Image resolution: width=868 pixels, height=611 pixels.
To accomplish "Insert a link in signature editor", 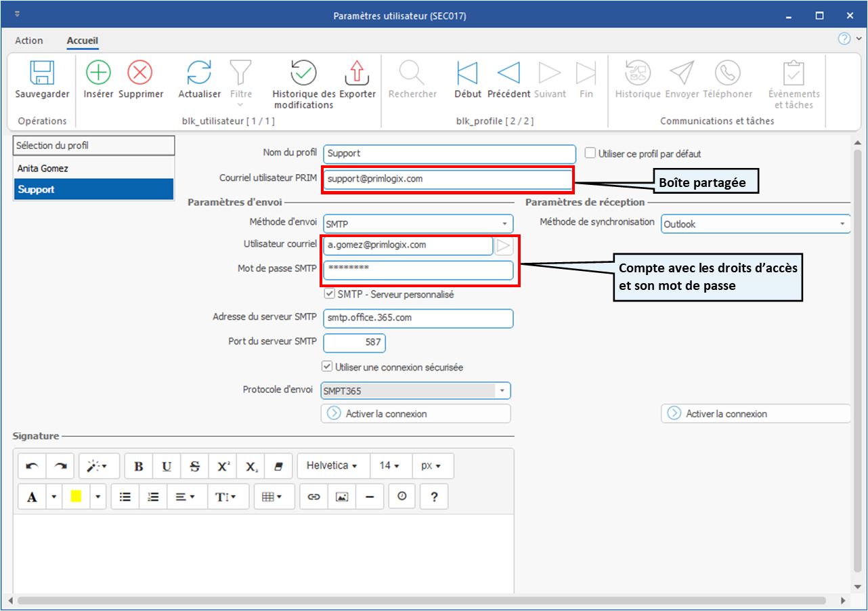I will tap(313, 497).
